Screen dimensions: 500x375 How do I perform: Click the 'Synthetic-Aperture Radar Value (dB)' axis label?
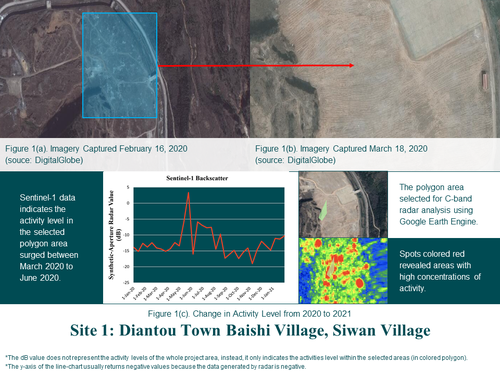coord(114,235)
